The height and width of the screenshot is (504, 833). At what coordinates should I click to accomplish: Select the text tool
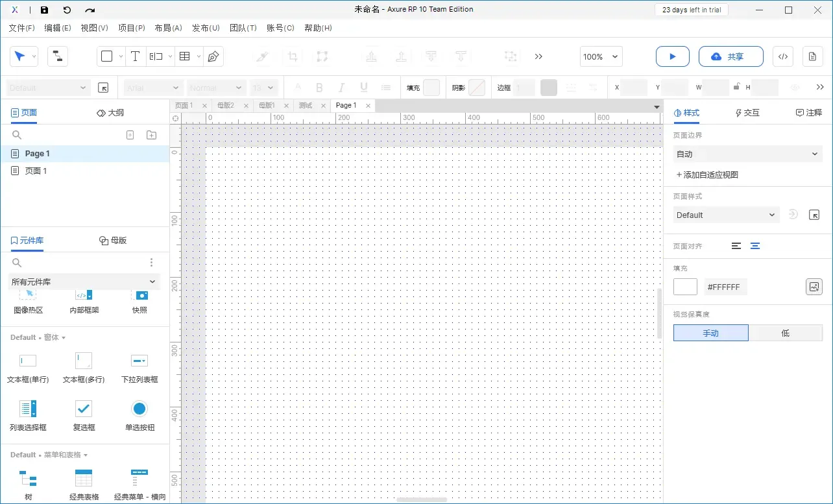pos(135,56)
